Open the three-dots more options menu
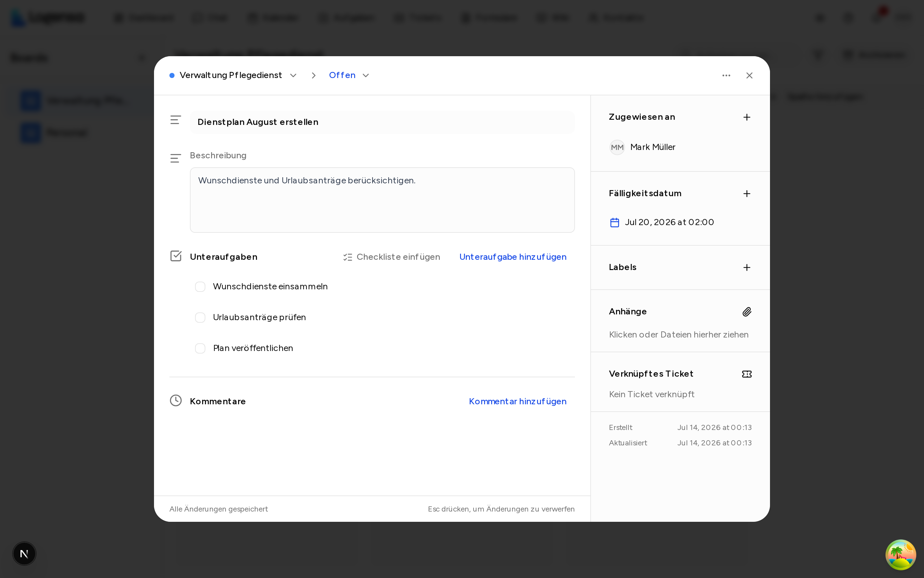Viewport: 924px width, 578px height. [x=726, y=75]
